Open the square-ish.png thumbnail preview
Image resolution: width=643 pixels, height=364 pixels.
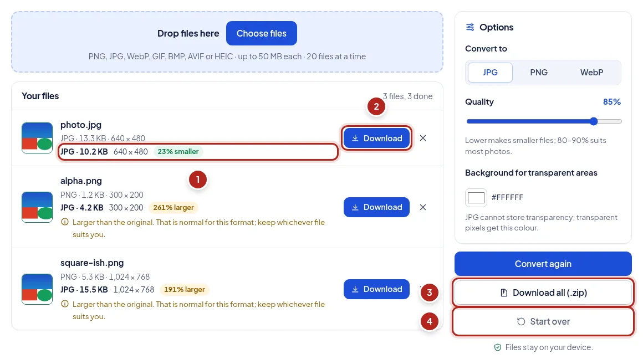pyautogui.click(x=37, y=289)
